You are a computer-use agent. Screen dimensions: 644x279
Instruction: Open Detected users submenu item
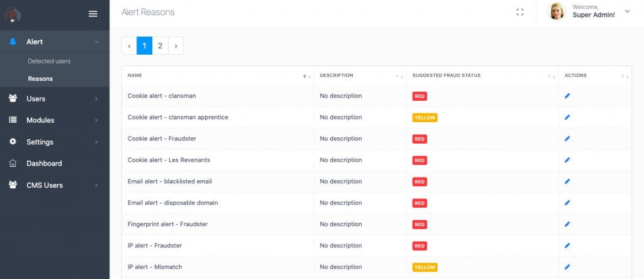[x=49, y=61]
